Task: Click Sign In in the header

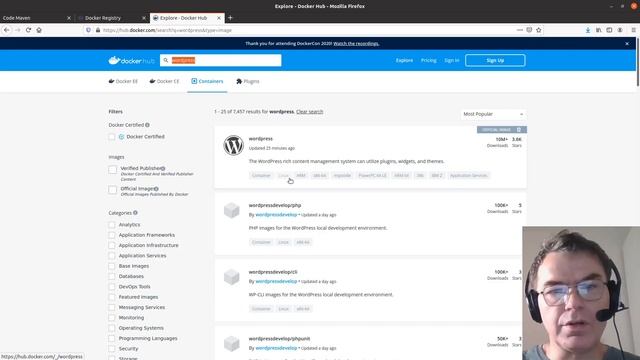Action: (x=452, y=60)
